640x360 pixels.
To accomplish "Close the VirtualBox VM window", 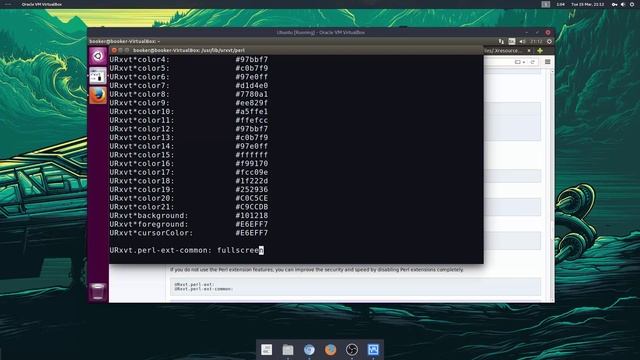I will tap(548, 32).
